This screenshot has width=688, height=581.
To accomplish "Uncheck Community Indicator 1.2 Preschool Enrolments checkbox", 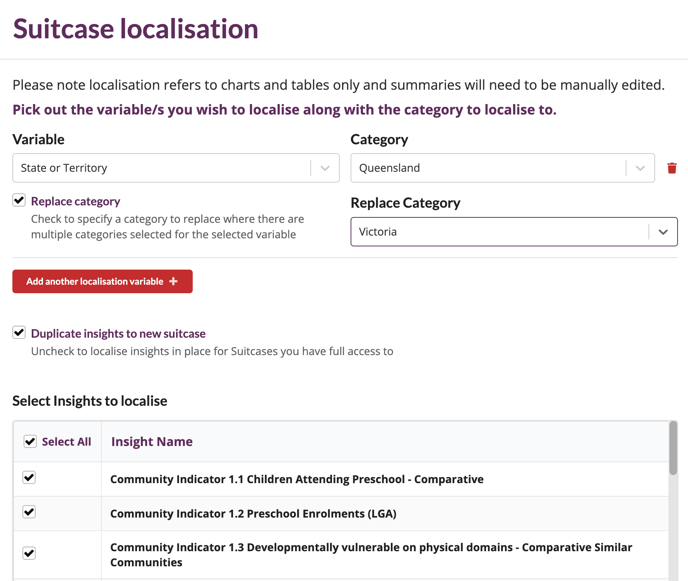I will (29, 512).
